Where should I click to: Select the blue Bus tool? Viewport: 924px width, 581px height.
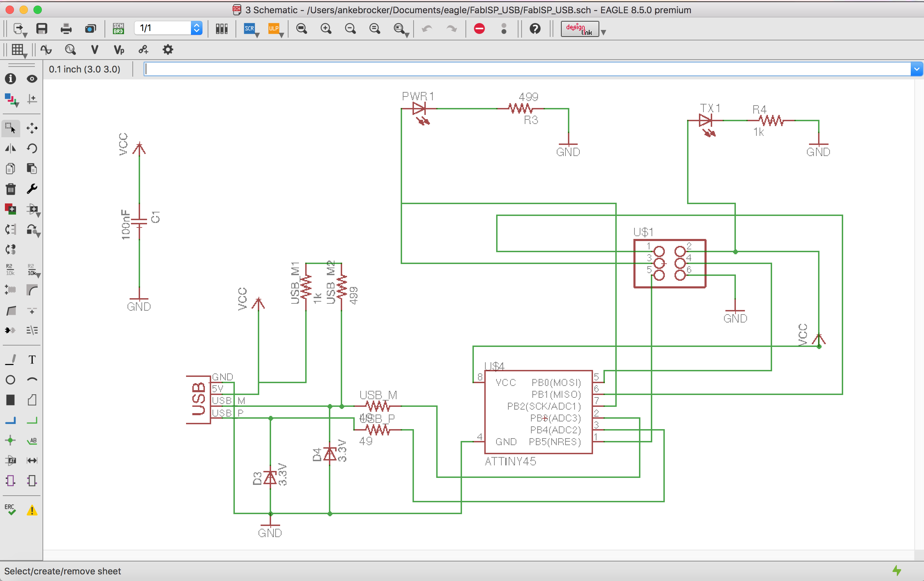tap(10, 421)
